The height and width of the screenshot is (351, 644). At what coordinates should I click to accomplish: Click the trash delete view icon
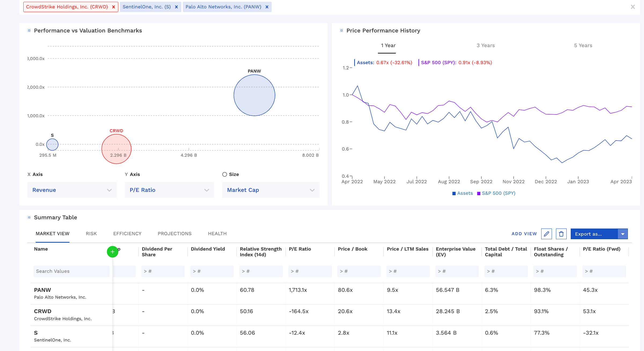click(x=561, y=234)
